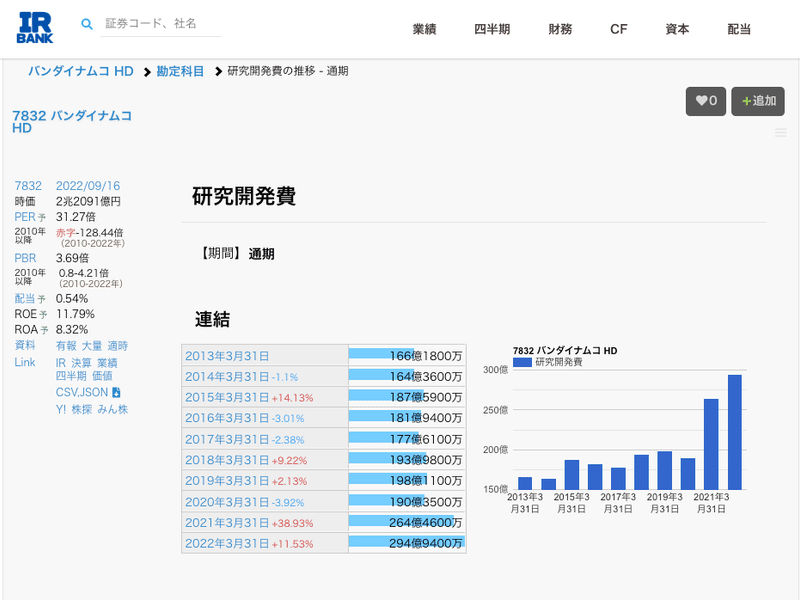
Task: Open the 株探 external link
Action: coord(82,409)
